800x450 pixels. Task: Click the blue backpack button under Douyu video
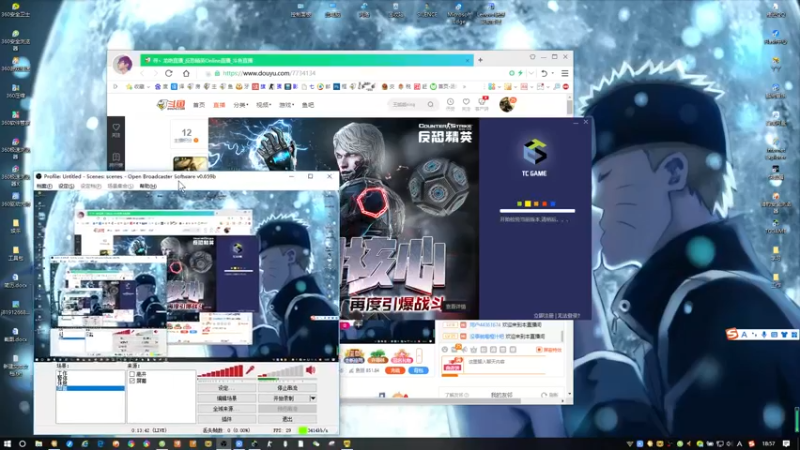click(418, 370)
